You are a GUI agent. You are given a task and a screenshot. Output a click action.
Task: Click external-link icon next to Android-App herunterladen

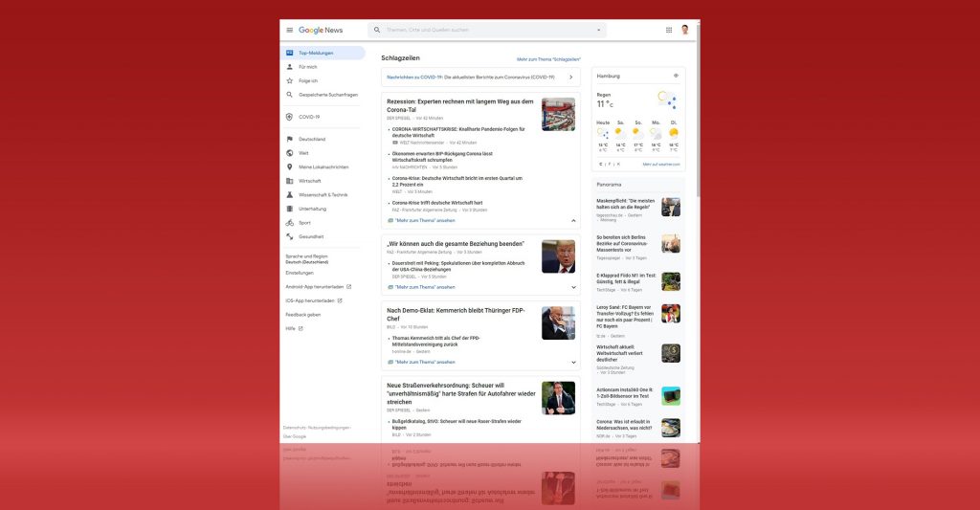pos(348,287)
